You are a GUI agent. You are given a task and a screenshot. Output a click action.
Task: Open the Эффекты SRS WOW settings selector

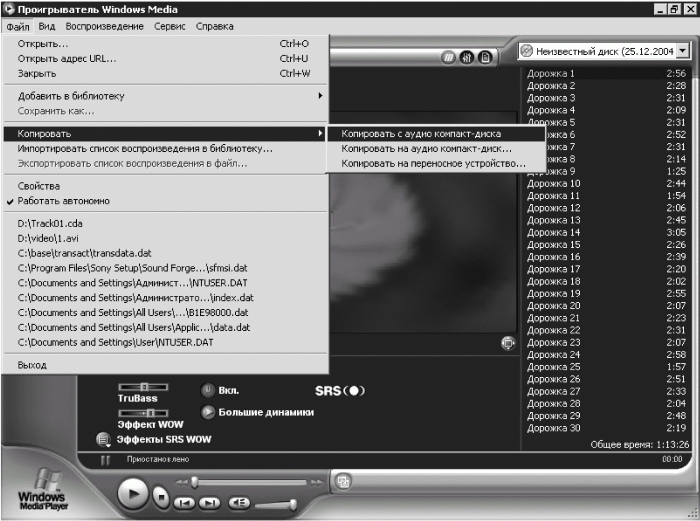point(103,439)
